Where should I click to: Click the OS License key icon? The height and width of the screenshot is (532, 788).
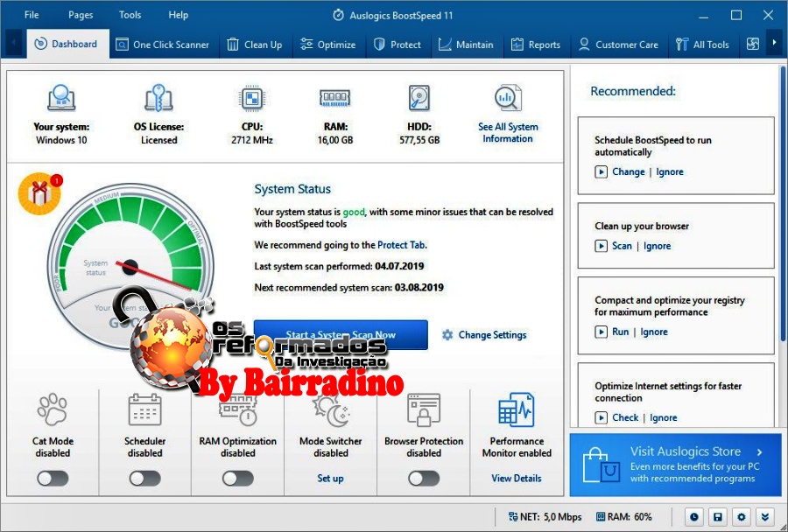[158, 97]
